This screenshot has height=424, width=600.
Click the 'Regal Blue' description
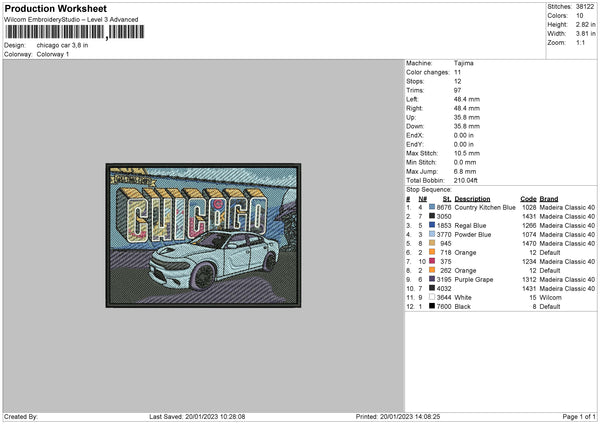[x=470, y=225]
